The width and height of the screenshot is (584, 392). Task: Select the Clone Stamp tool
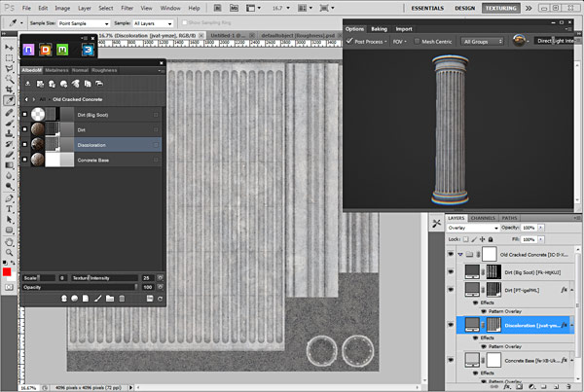pos(9,133)
